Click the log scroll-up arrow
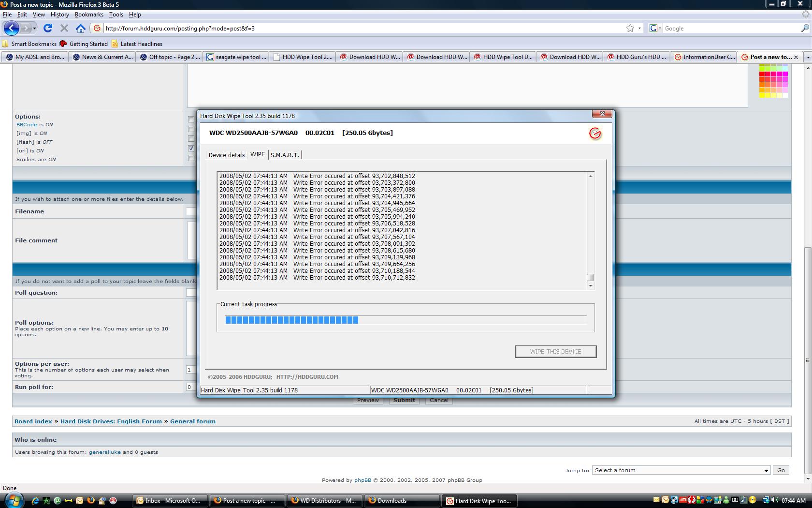Image resolution: width=812 pixels, height=508 pixels. tap(590, 176)
